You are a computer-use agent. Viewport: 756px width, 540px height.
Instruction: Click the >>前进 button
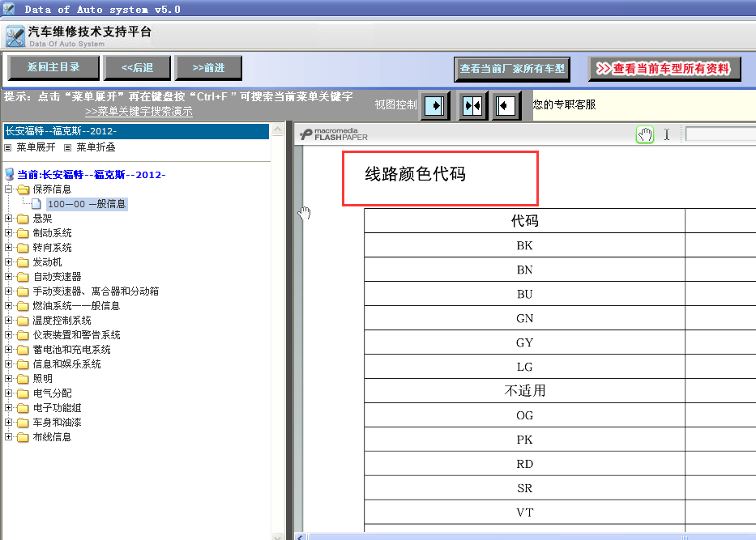point(208,67)
